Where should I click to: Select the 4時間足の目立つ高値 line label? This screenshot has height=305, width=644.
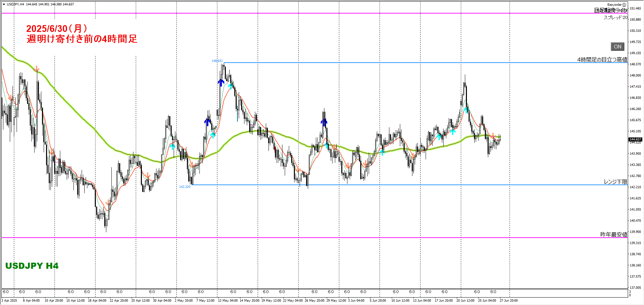[x=602, y=60]
